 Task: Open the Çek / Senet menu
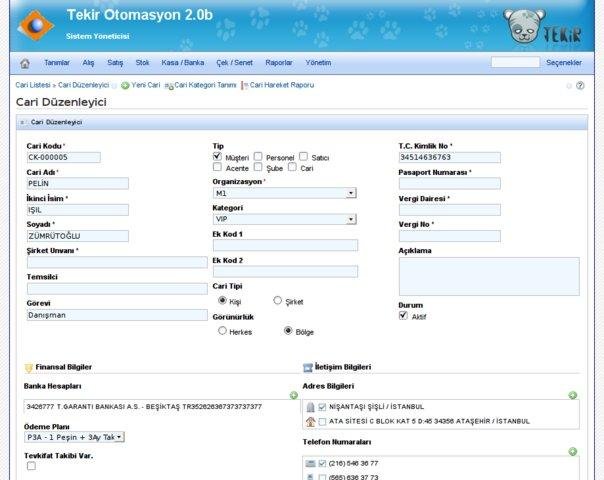[x=235, y=63]
